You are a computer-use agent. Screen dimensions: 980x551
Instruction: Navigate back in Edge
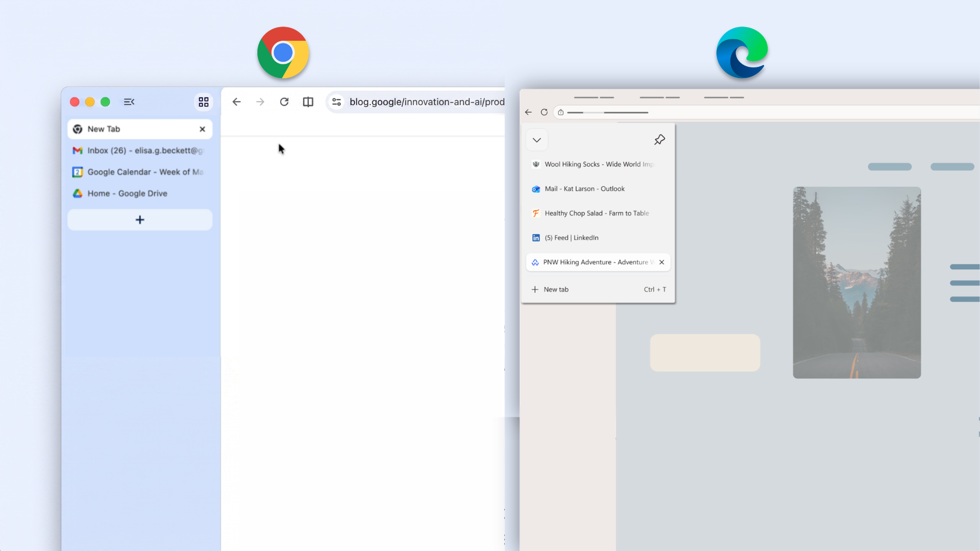(x=528, y=112)
